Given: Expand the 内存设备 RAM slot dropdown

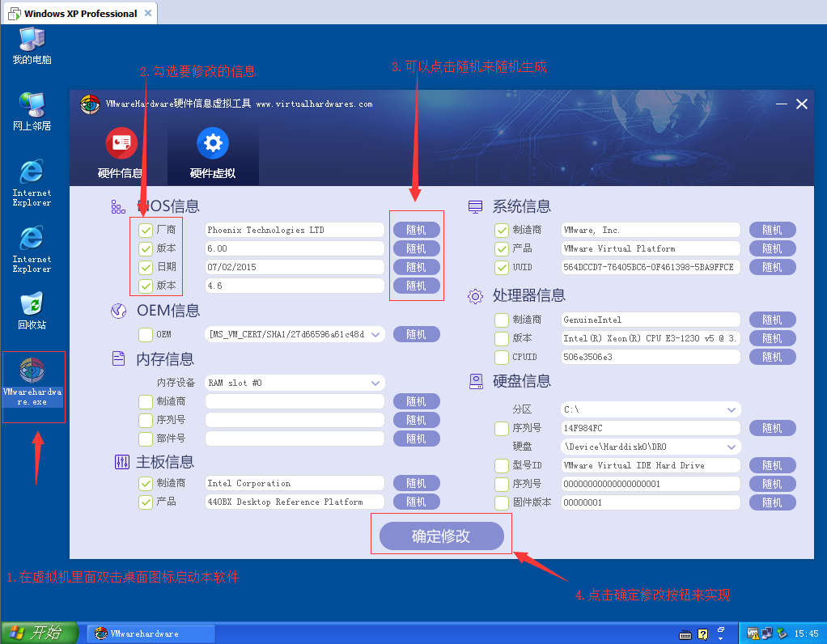Looking at the screenshot, I should coord(375,383).
